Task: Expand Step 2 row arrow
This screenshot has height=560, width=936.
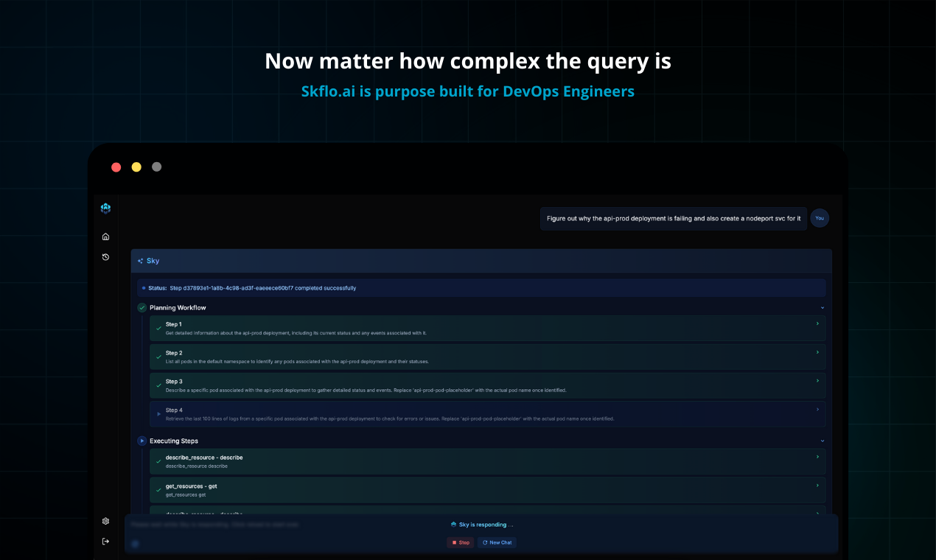Action: pos(817,352)
